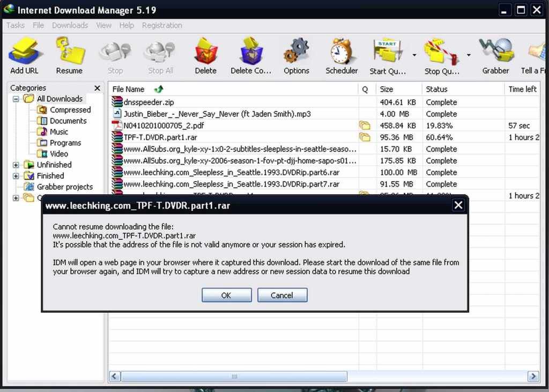The height and width of the screenshot is (392, 549).
Task: Click the 57 sec time left cell
Action: 519,125
